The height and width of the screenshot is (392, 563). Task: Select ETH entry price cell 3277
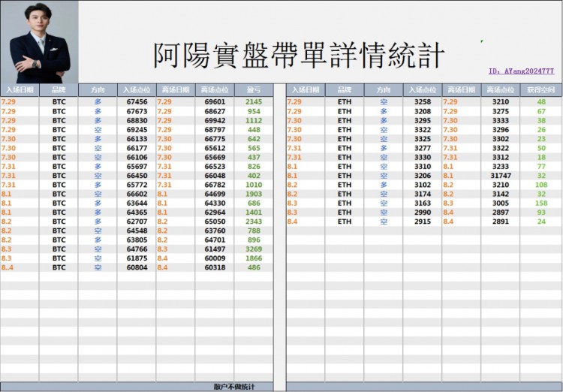click(x=422, y=148)
